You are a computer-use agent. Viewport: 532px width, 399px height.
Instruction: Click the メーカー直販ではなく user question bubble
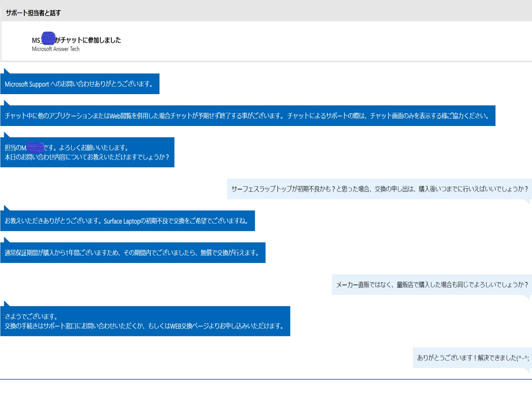click(432, 285)
